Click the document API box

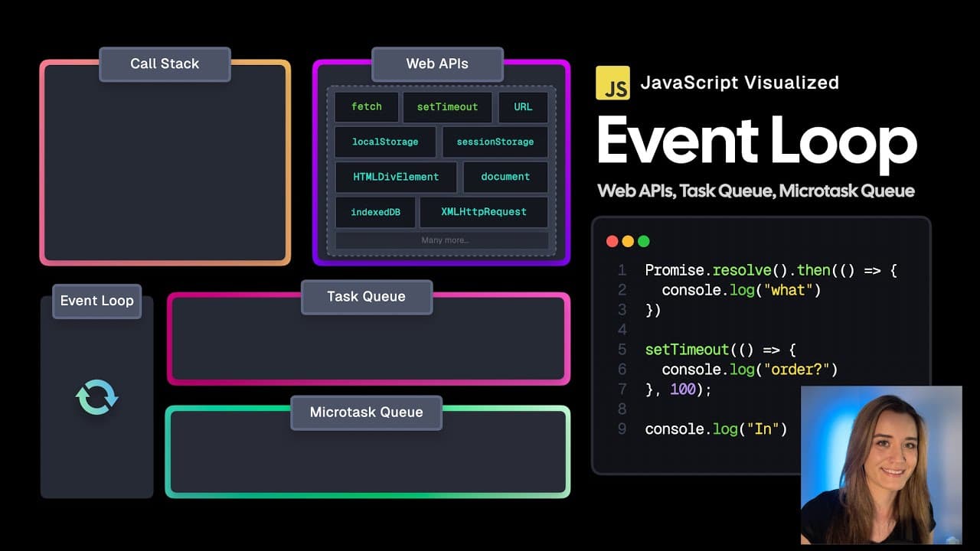click(505, 177)
